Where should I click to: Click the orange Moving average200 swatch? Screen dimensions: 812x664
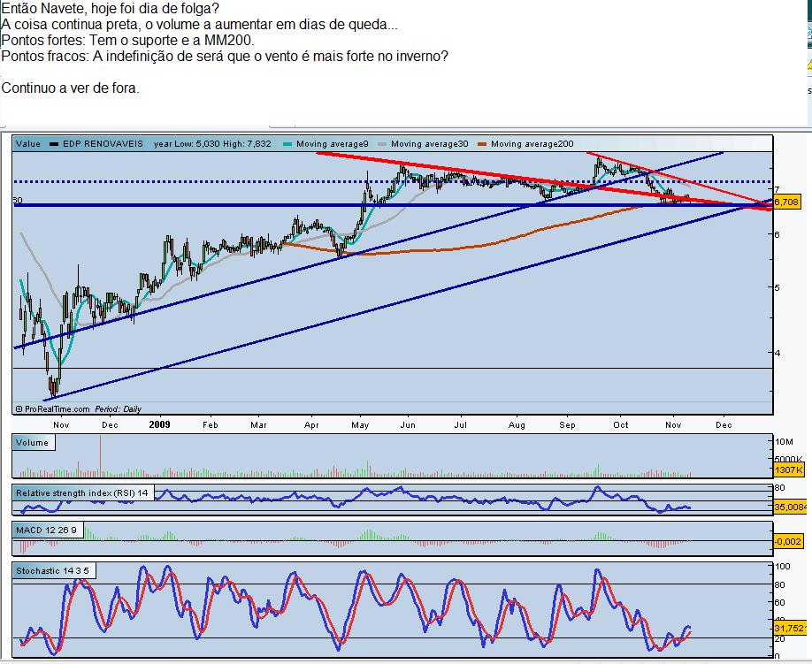coord(482,144)
